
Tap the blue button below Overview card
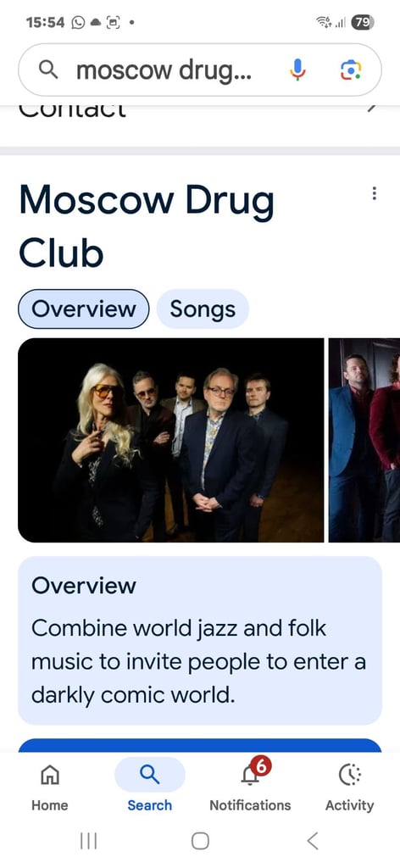click(200, 745)
